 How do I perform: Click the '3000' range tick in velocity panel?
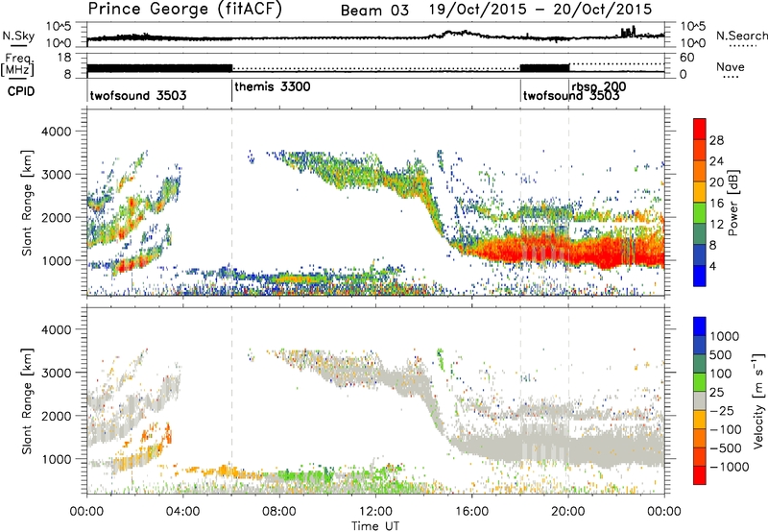click(56, 373)
